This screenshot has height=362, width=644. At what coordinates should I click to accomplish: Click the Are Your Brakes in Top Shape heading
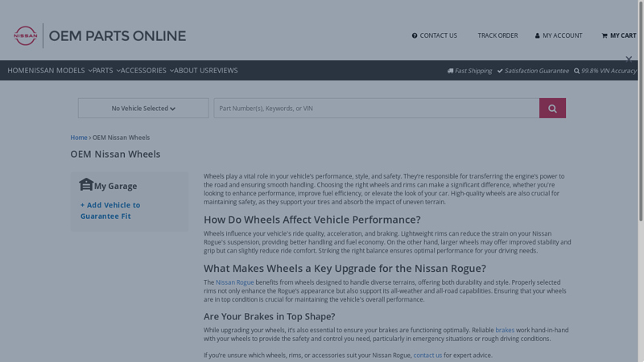[x=270, y=316]
